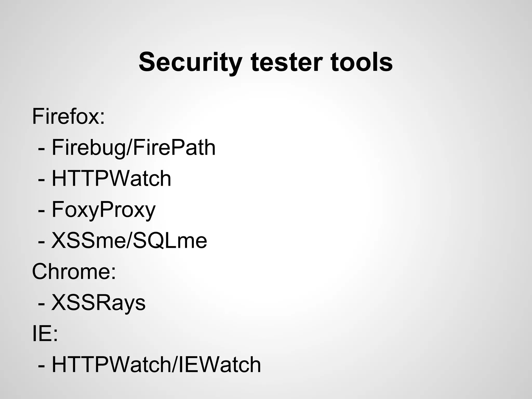This screenshot has height=399, width=532.
Task: Select the 'Chrome:' heading text
Action: click(x=74, y=271)
